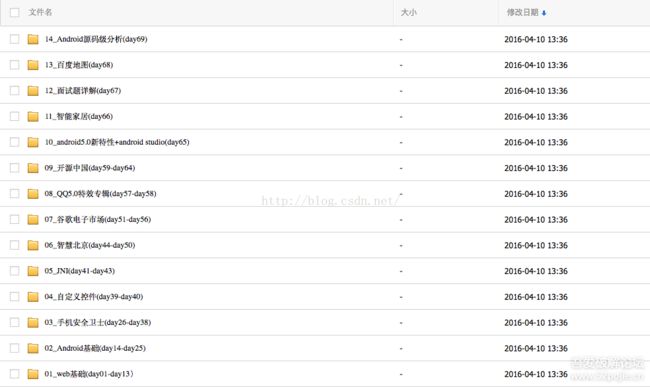Click folder icon for 01_web基础(day01-day13)

coord(33,374)
